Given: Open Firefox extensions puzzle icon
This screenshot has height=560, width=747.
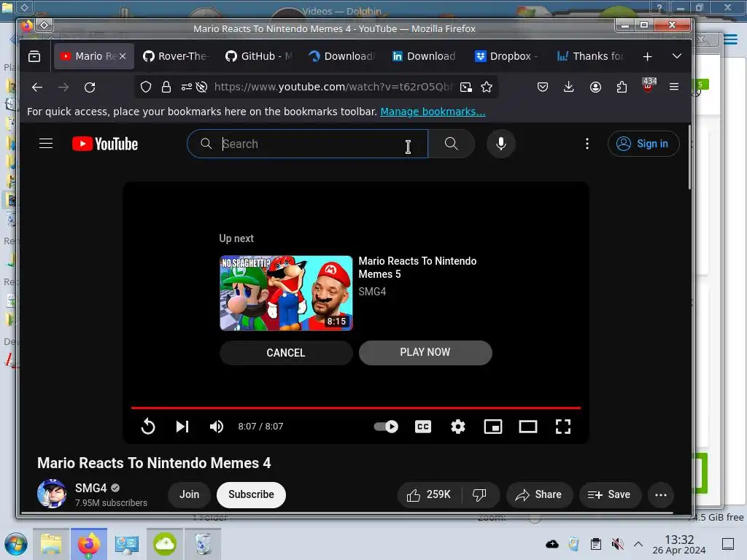Looking at the screenshot, I should 622,87.
